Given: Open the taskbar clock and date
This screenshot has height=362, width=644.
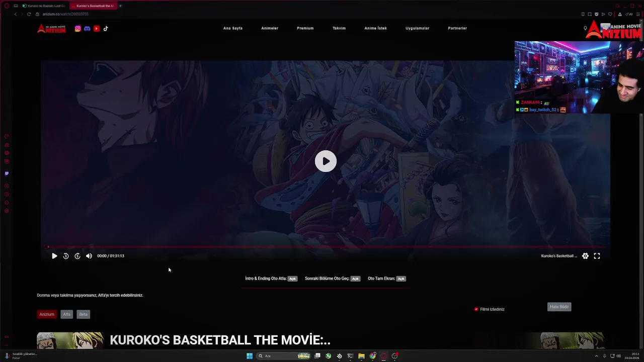Looking at the screenshot, I should coord(631,356).
